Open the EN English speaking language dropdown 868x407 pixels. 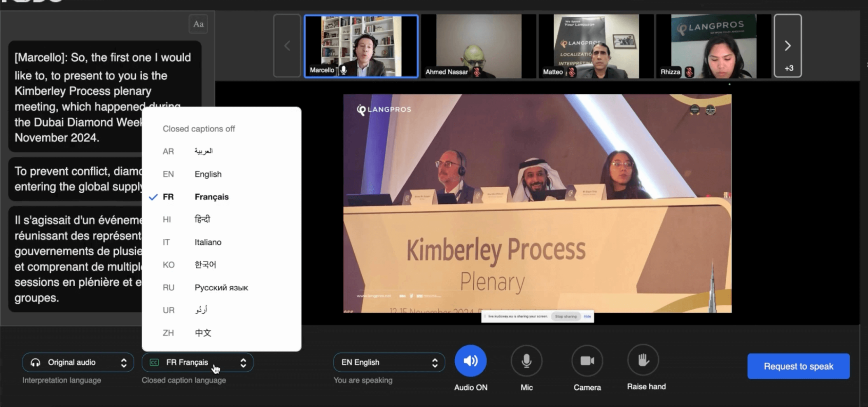389,363
